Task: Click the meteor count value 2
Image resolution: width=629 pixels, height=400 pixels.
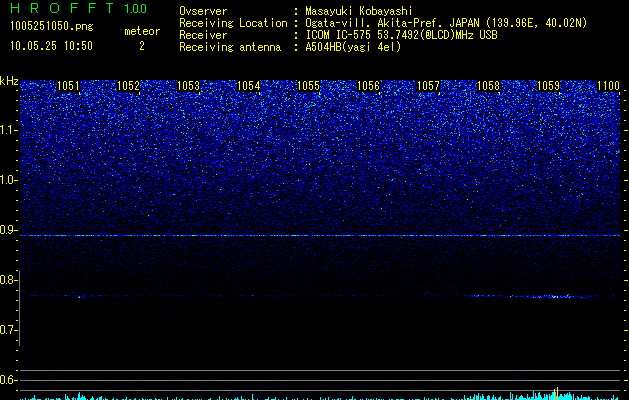Action: pos(142,46)
